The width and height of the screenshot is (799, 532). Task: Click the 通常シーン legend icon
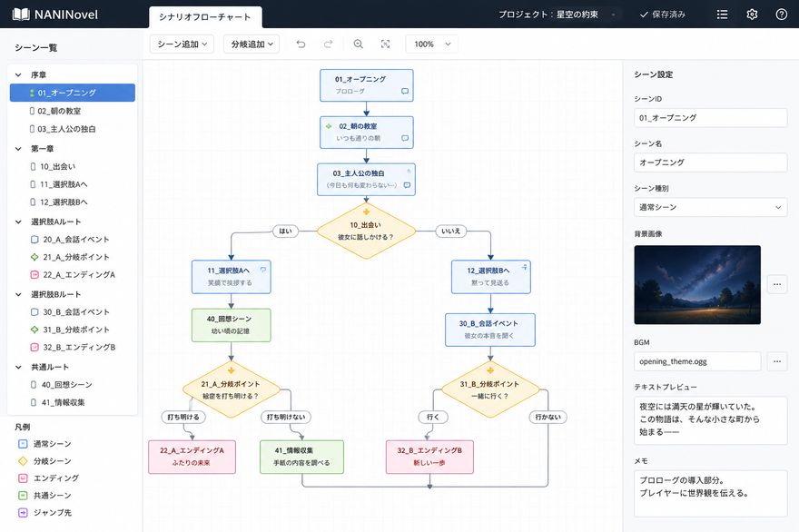coord(23,444)
